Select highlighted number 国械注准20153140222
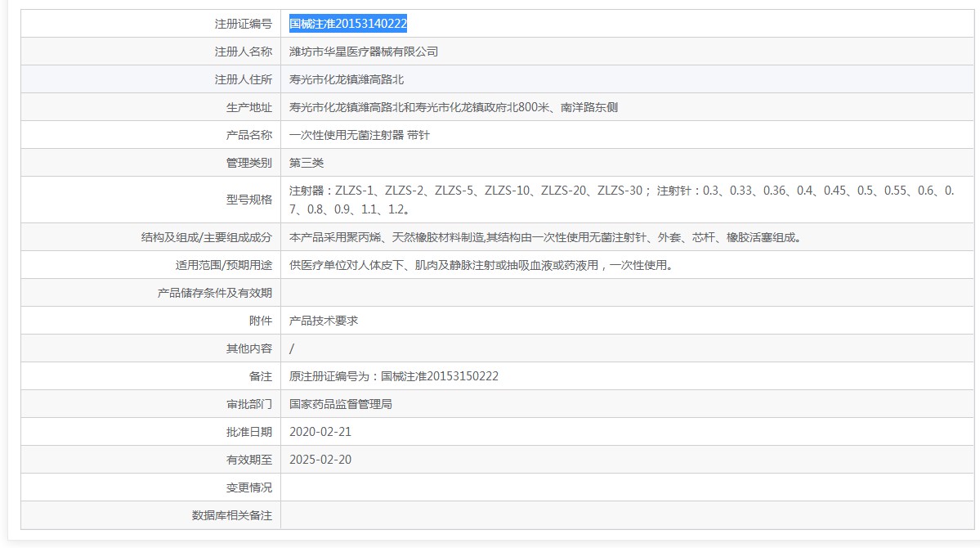This screenshot has width=980, height=548. point(348,24)
